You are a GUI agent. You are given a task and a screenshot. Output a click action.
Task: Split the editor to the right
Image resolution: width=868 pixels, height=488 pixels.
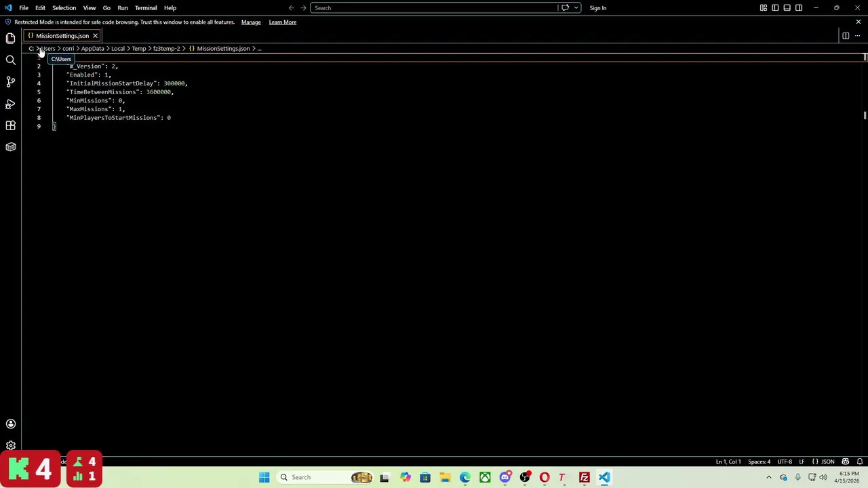[x=846, y=35]
